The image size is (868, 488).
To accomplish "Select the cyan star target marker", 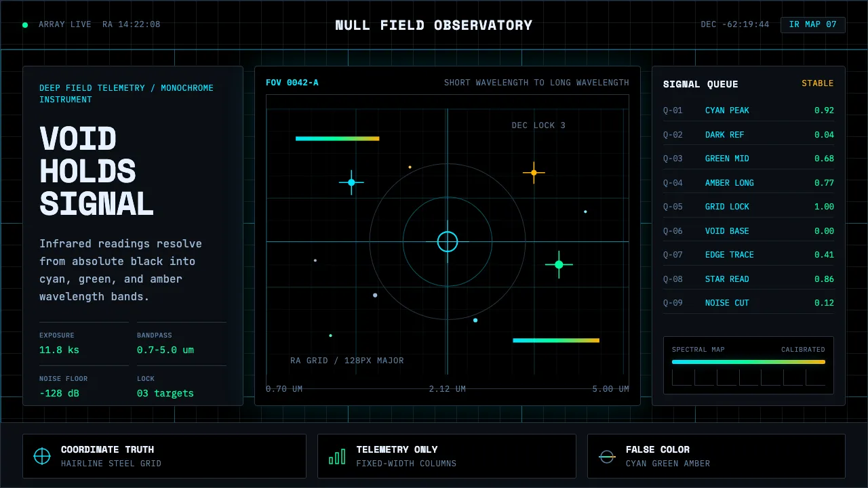I will [351, 182].
